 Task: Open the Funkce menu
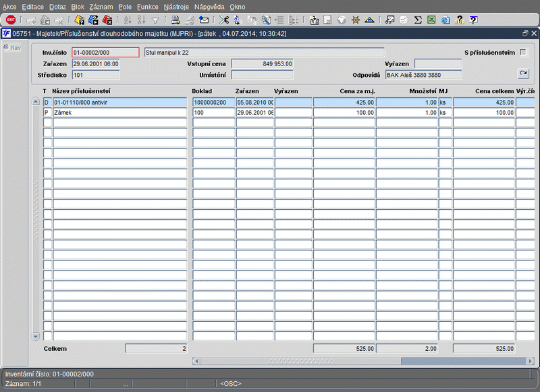point(148,7)
